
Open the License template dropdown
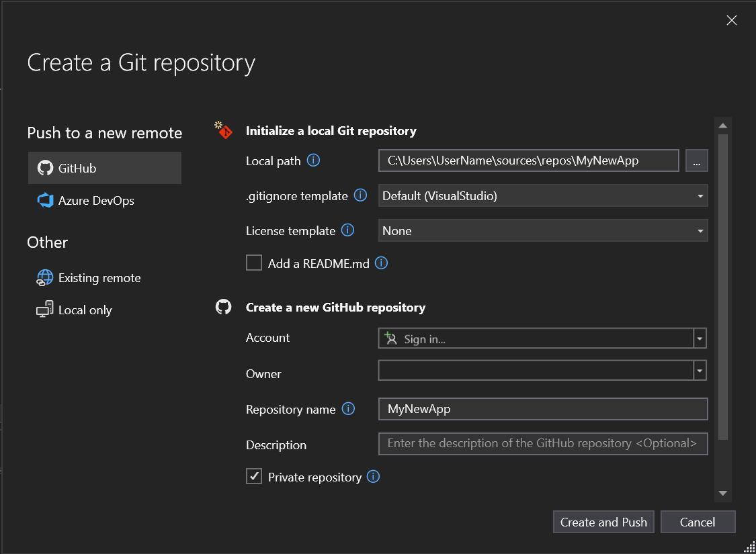click(x=699, y=230)
